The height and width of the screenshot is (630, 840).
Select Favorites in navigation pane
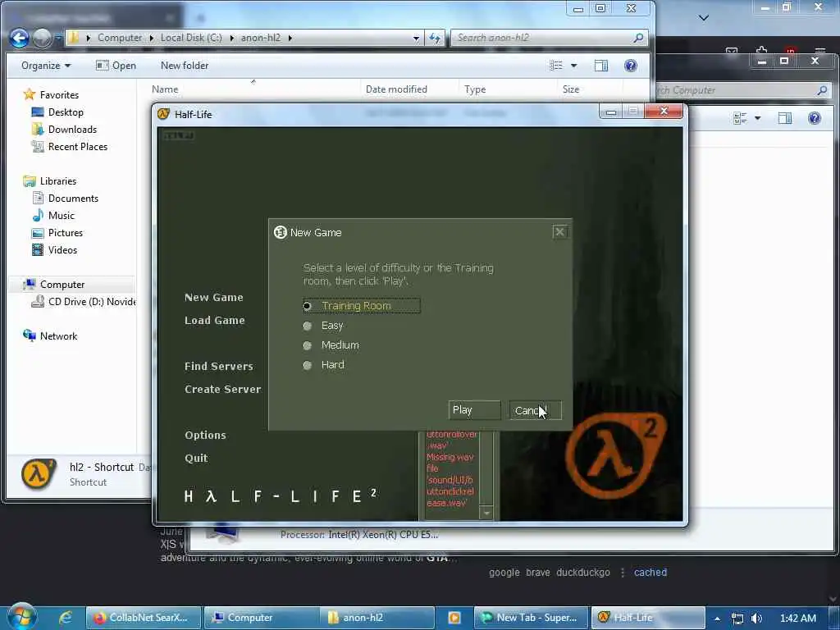click(51, 95)
